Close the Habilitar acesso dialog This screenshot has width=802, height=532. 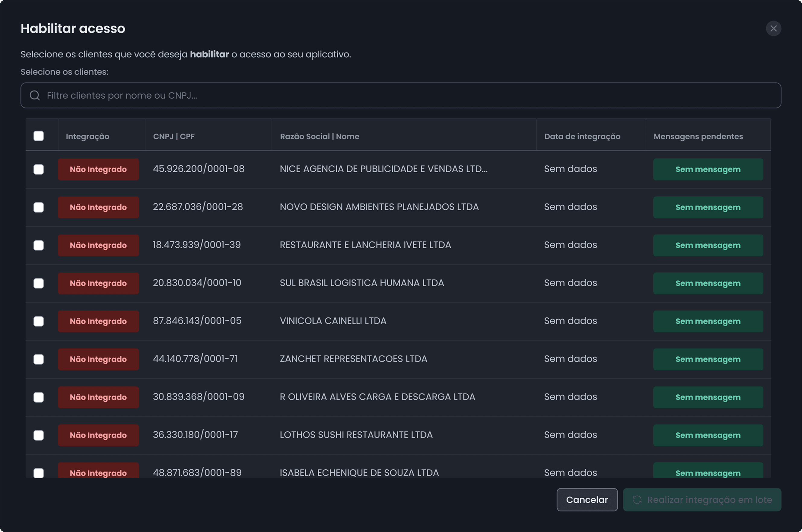click(773, 28)
